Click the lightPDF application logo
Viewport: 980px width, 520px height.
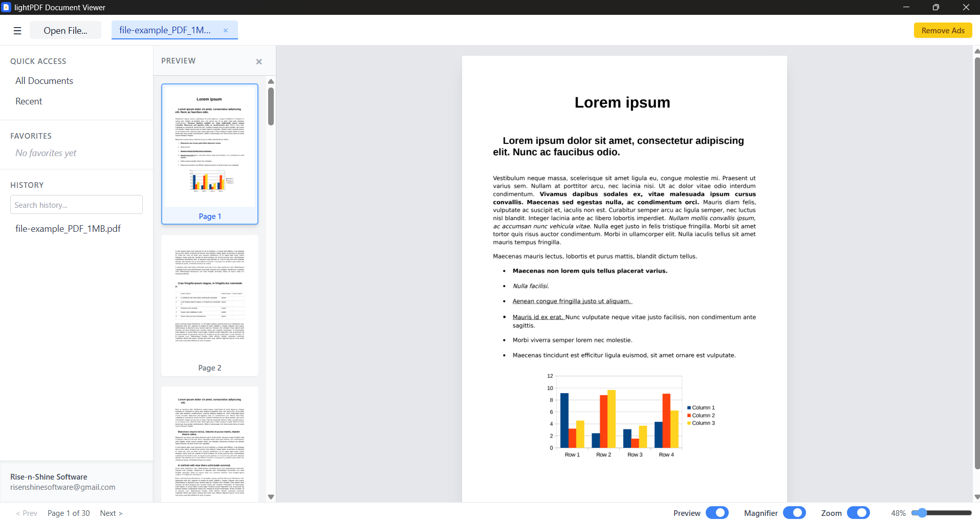click(7, 7)
